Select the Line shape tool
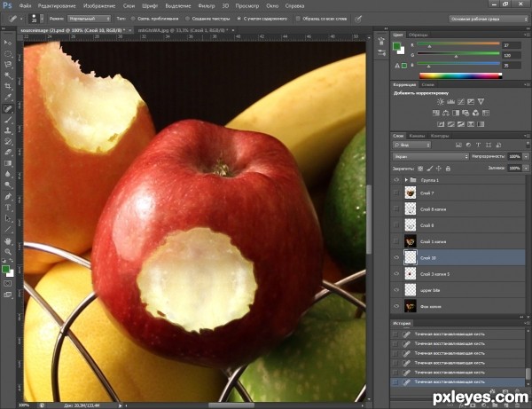The image size is (532, 409). click(x=8, y=230)
